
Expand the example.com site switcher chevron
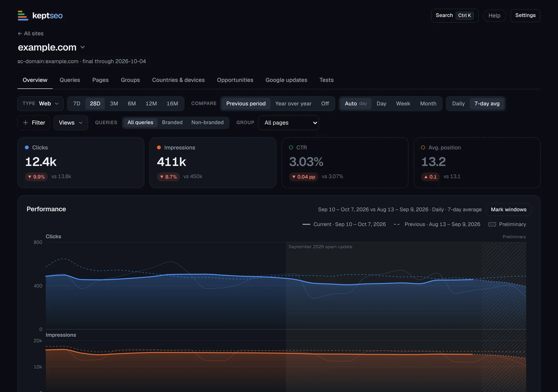tap(83, 47)
